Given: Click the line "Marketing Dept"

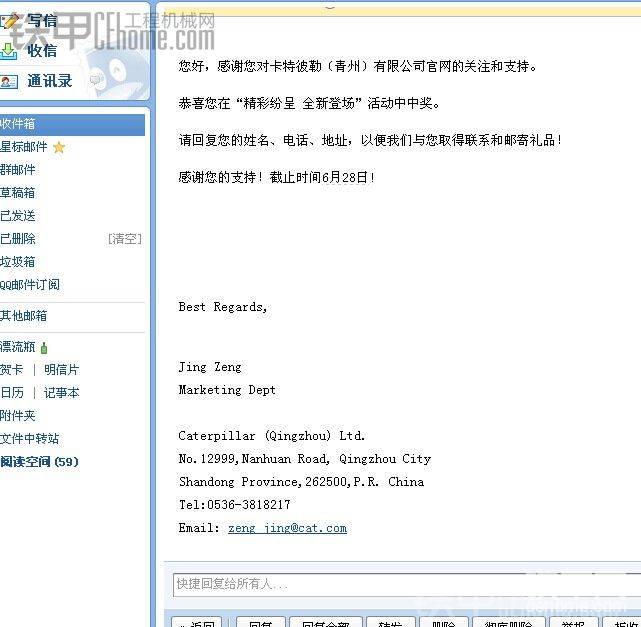Looking at the screenshot, I should [227, 390].
